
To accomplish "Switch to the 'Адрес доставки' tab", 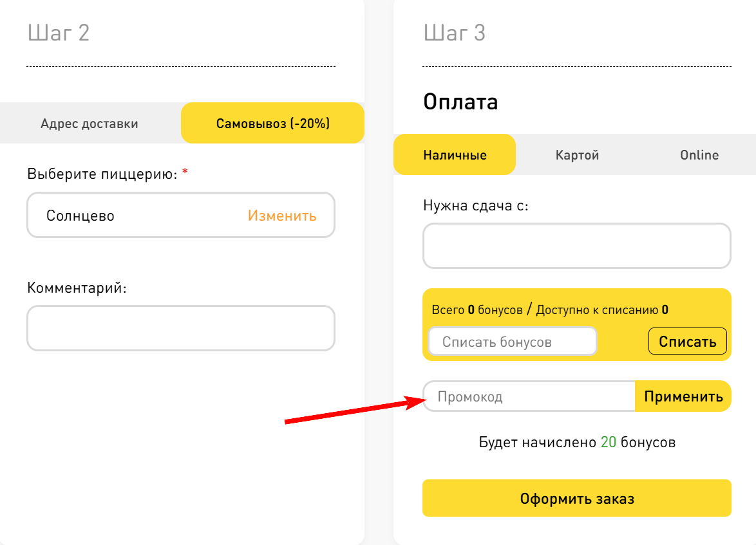I will 90,124.
